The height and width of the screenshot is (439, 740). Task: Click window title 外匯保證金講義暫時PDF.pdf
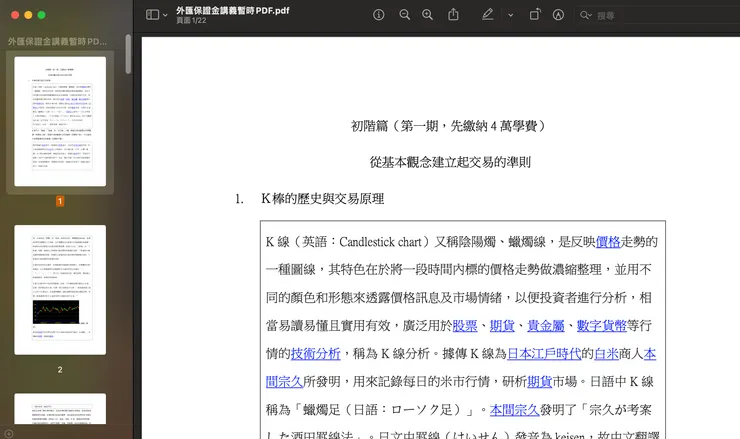point(233,10)
